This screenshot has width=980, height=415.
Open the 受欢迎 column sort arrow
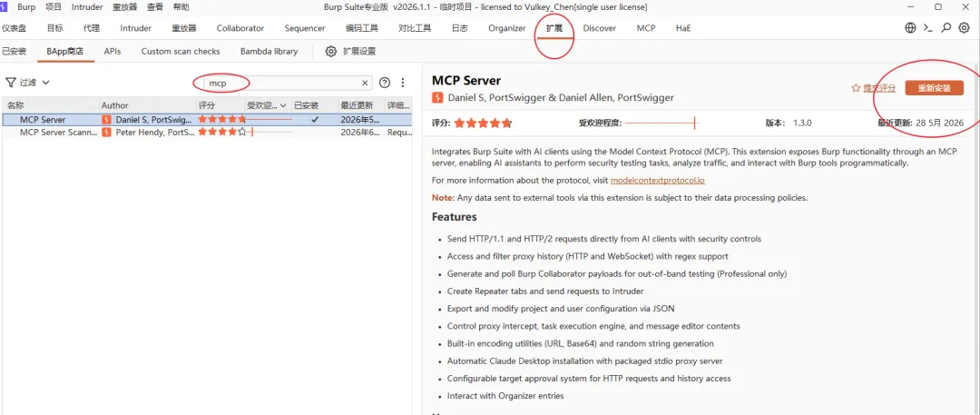tap(283, 105)
